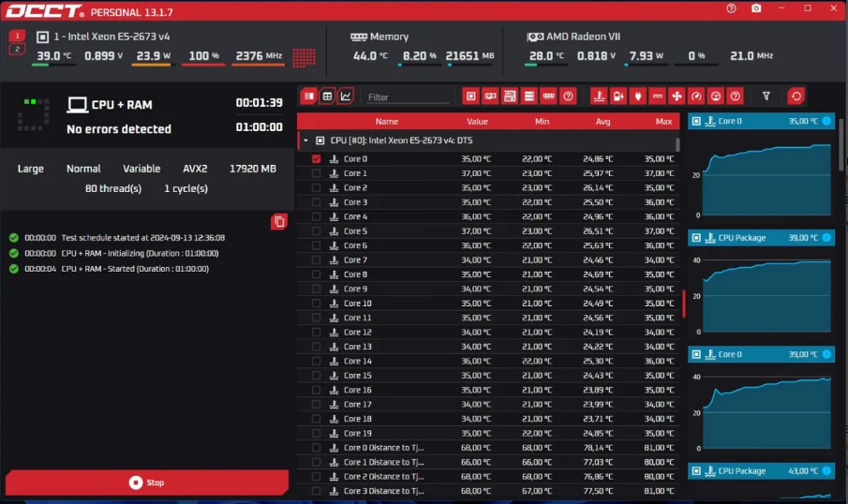Click the 'Variable' load type label
Viewport: 848px width, 504px height.
(x=141, y=169)
